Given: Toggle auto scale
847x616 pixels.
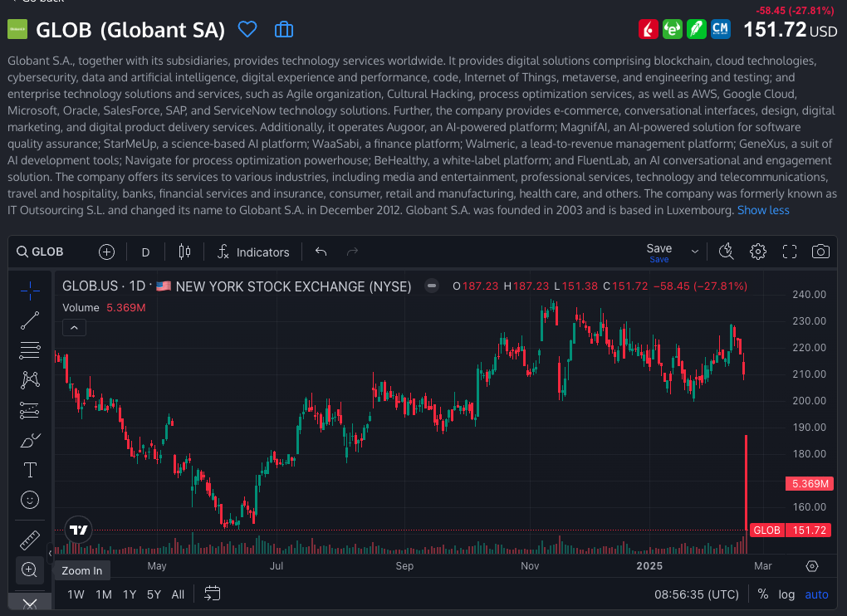Looking at the screenshot, I should 816,594.
